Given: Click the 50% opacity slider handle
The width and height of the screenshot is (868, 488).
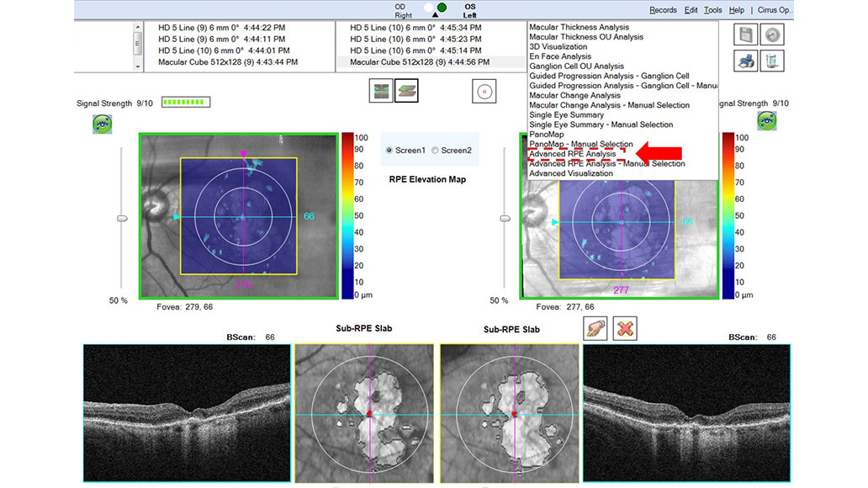Looking at the screenshot, I should tap(121, 217).
